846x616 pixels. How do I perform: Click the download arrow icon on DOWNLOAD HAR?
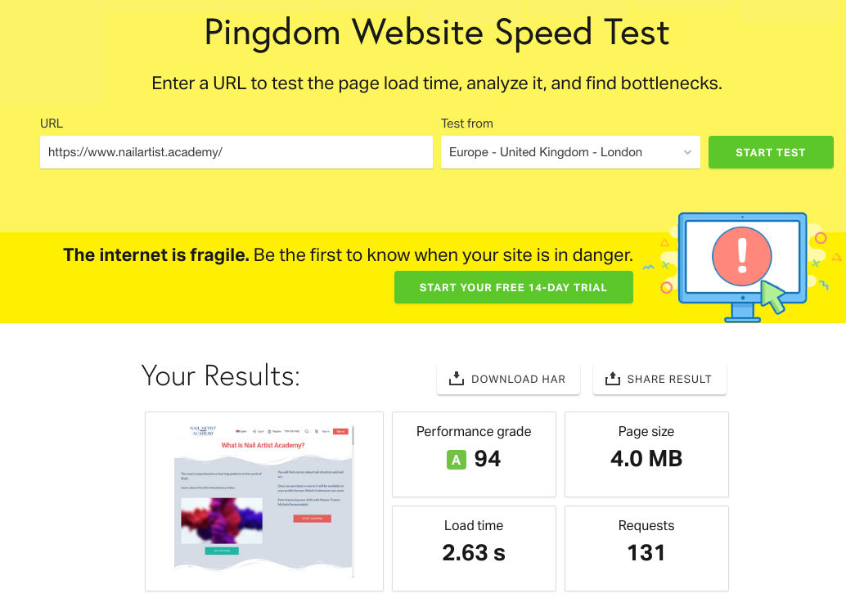tap(455, 378)
